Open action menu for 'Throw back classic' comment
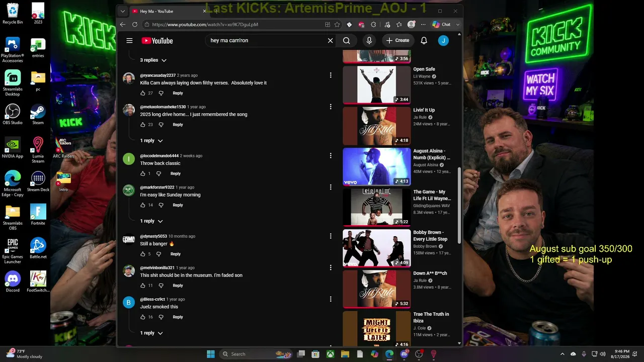Viewport: 644px width, 362px height. coord(331,156)
